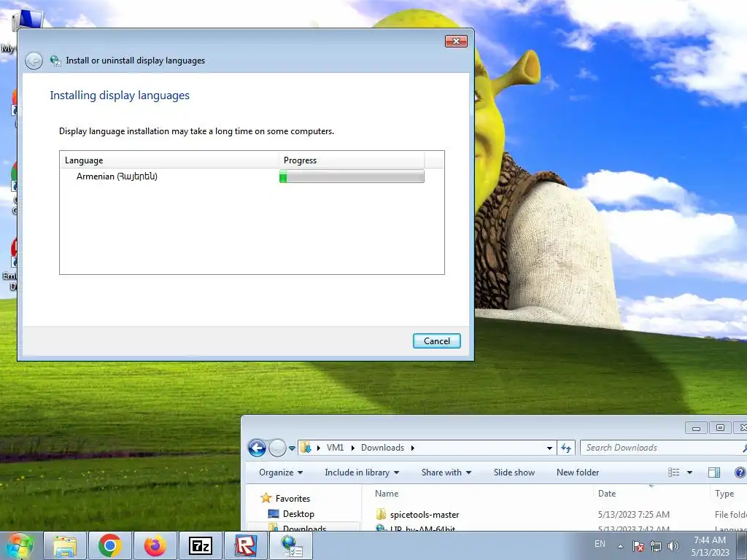The height and width of the screenshot is (560, 747).
Task: Open the view options dropdown arrow
Action: pyautogui.click(x=689, y=472)
